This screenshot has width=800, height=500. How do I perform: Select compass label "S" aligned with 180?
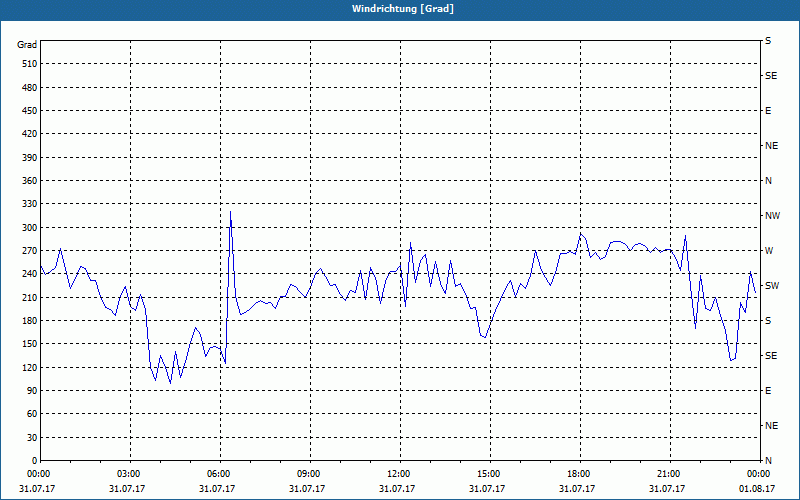(768, 321)
